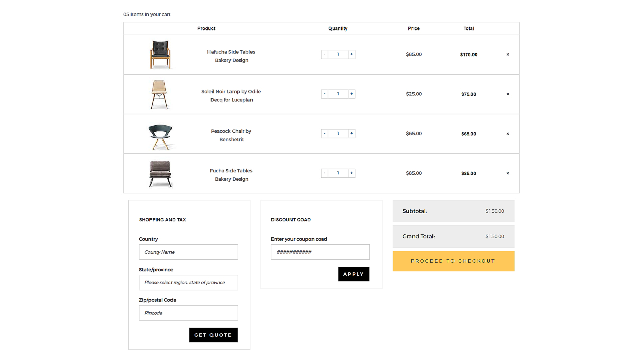This screenshot has height=355, width=644.
Task: Click the $65.00 price of Peacock Chair
Action: pos(414,134)
